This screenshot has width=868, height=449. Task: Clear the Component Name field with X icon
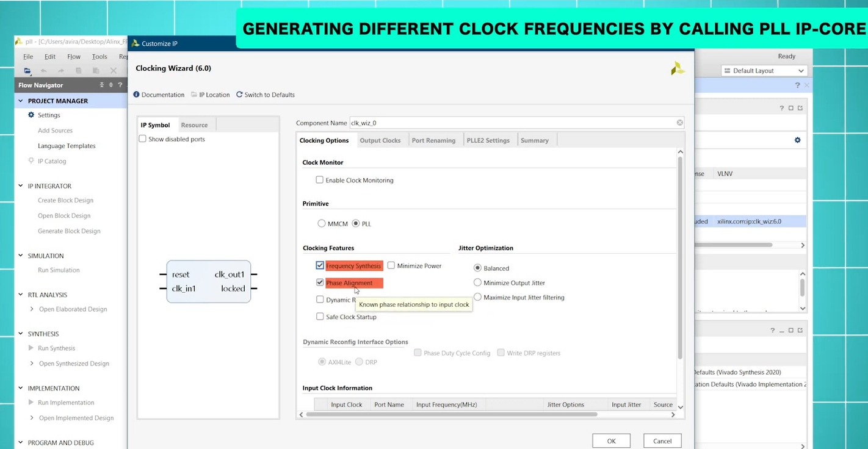point(679,123)
